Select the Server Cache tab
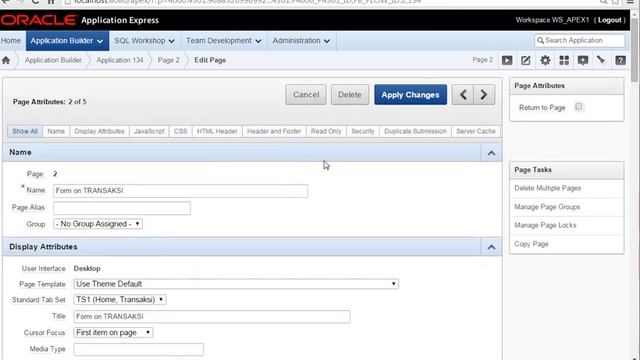The height and width of the screenshot is (360, 640). [x=476, y=131]
